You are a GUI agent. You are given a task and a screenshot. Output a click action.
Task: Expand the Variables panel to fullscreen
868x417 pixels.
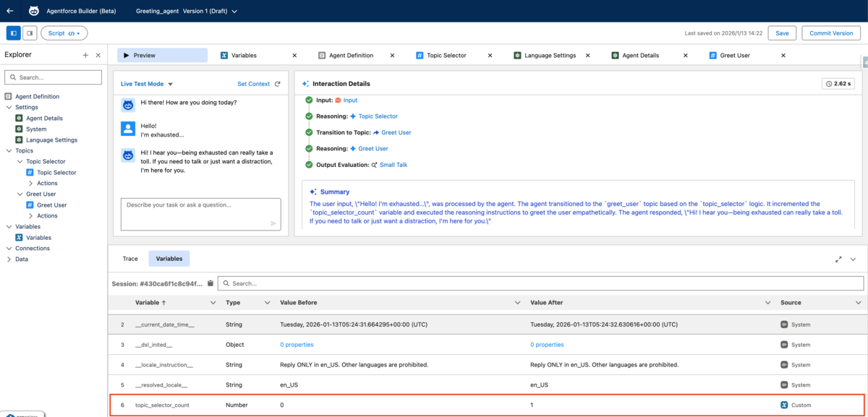pyautogui.click(x=838, y=259)
